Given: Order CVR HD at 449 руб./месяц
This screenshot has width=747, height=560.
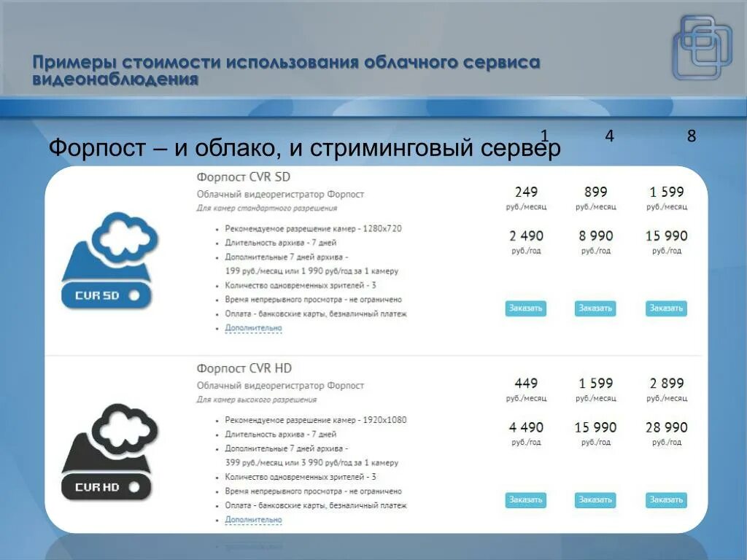Looking at the screenshot, I should tap(525, 499).
